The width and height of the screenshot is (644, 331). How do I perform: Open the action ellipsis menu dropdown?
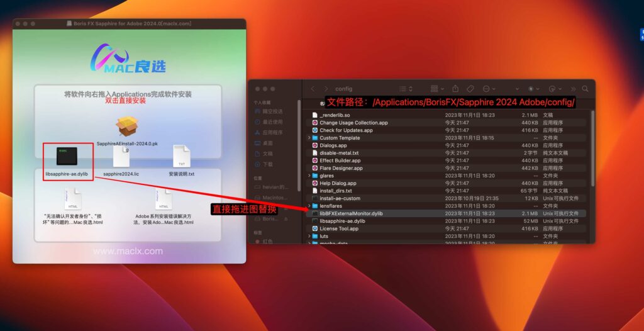point(489,89)
